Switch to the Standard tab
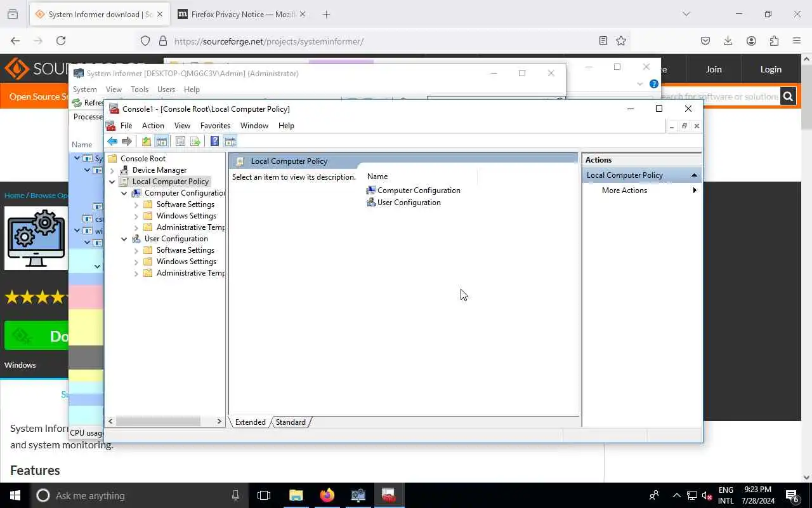 click(x=291, y=422)
